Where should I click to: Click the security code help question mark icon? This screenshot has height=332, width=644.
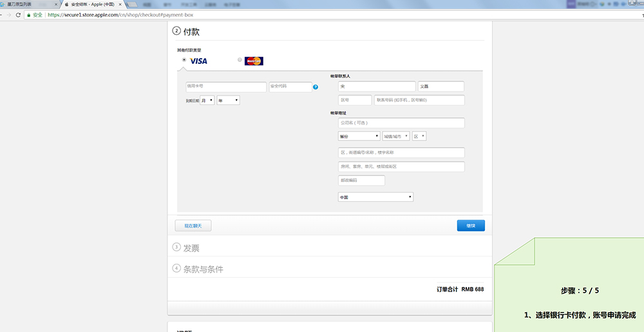tap(316, 87)
